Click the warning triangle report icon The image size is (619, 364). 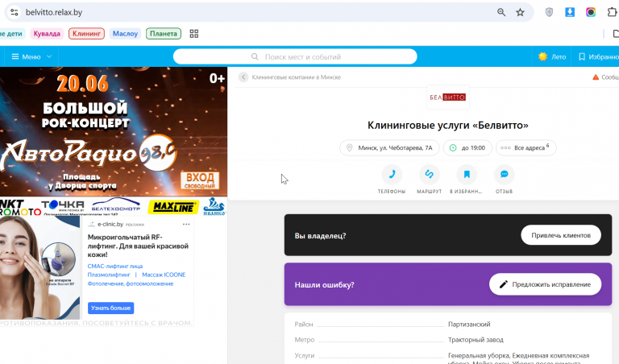pos(596,77)
